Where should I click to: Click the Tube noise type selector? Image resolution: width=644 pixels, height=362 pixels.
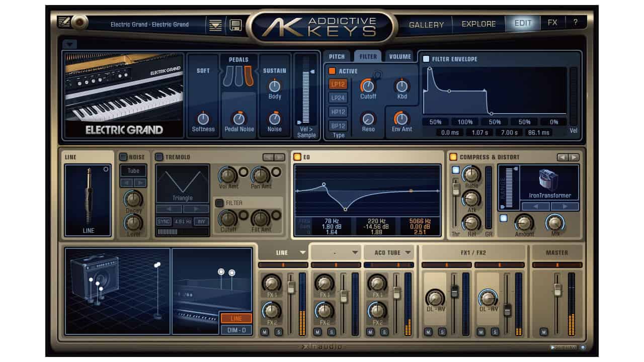[x=133, y=171]
